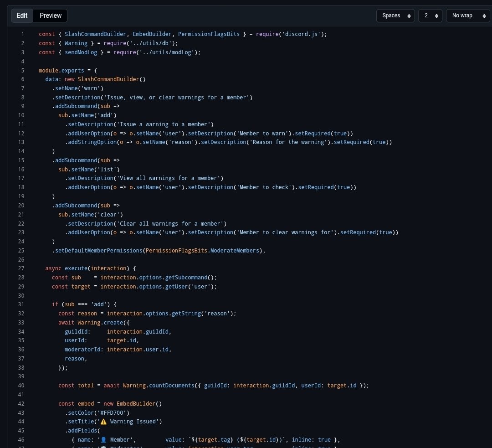Image resolution: width=492 pixels, height=448 pixels.
Task: Open the No wrap line mode dropdown
Action: pyautogui.click(x=468, y=15)
